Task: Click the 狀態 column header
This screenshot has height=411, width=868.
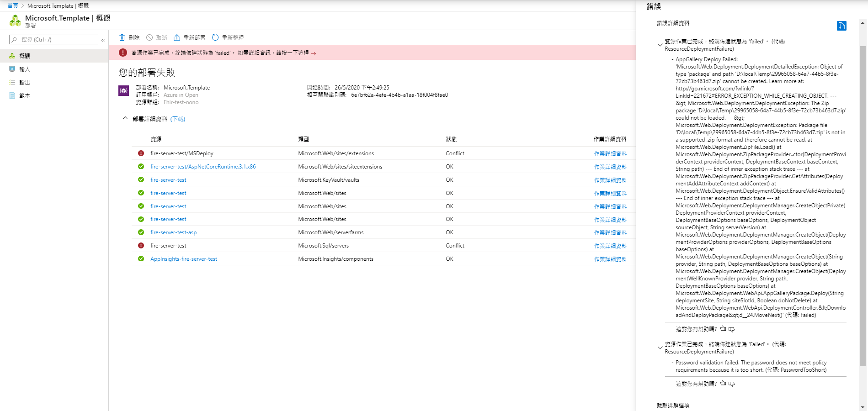Action: 451,139
